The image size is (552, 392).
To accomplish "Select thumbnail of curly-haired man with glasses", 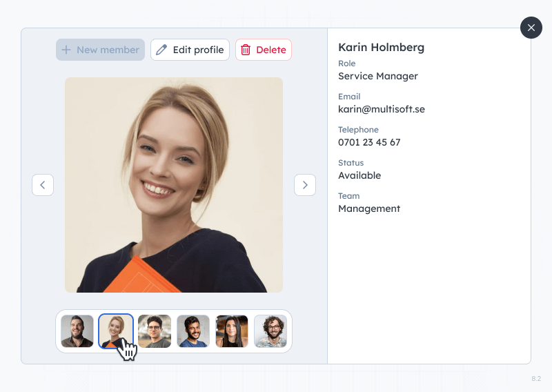I will pyautogui.click(x=270, y=331).
